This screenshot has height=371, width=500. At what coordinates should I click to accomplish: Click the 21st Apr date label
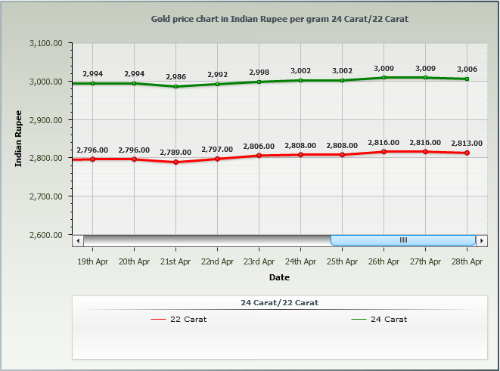click(175, 262)
